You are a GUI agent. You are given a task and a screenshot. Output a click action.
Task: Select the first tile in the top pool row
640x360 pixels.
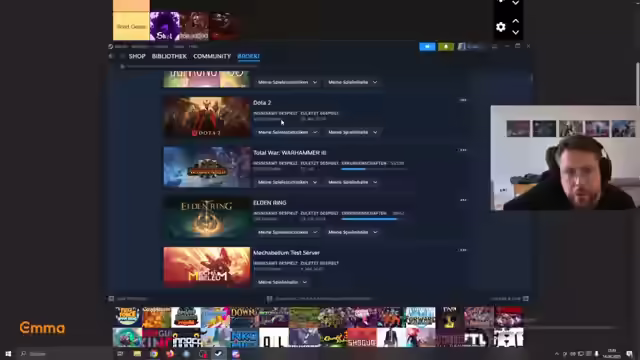127,317
